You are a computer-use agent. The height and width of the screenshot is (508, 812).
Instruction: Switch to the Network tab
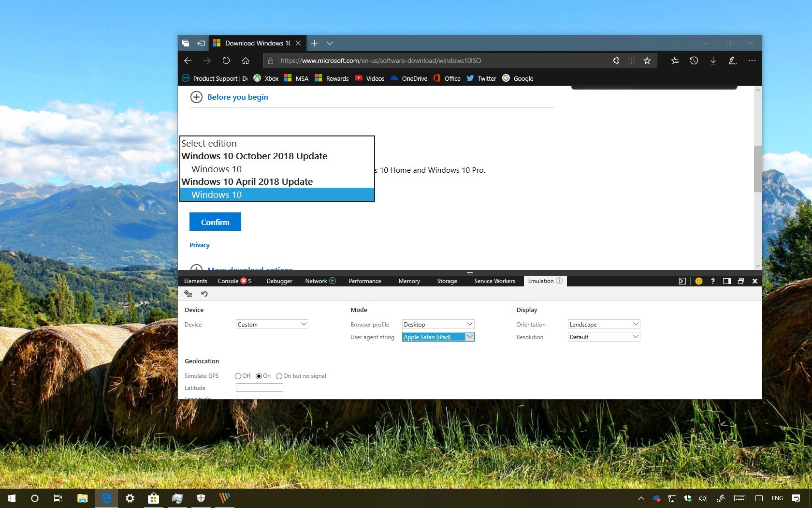(x=320, y=281)
